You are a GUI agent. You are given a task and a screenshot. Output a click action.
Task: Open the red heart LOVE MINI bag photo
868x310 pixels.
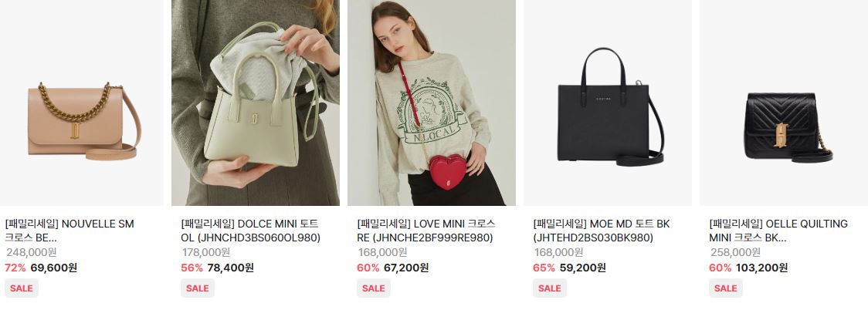click(431, 103)
